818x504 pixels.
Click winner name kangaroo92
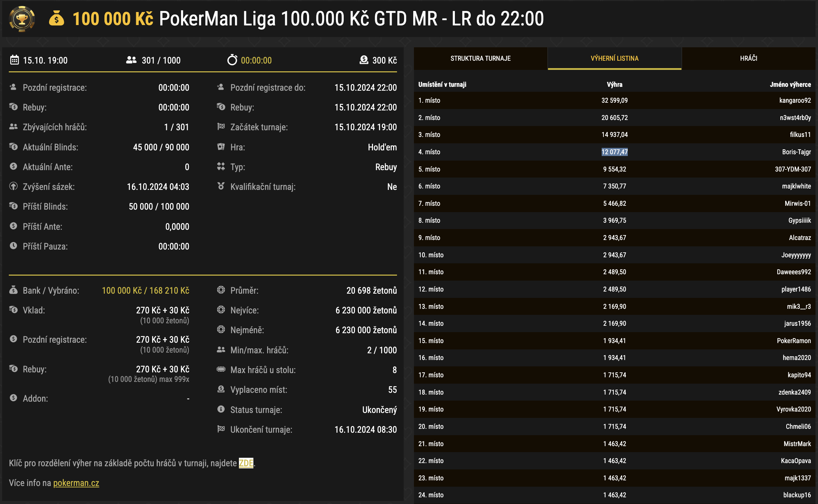pos(795,100)
